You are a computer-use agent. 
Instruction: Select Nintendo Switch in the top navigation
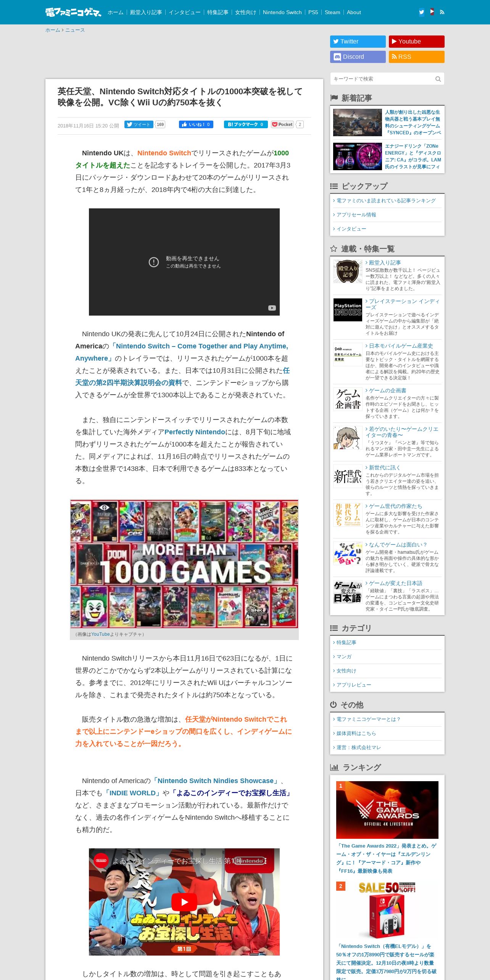click(x=282, y=12)
